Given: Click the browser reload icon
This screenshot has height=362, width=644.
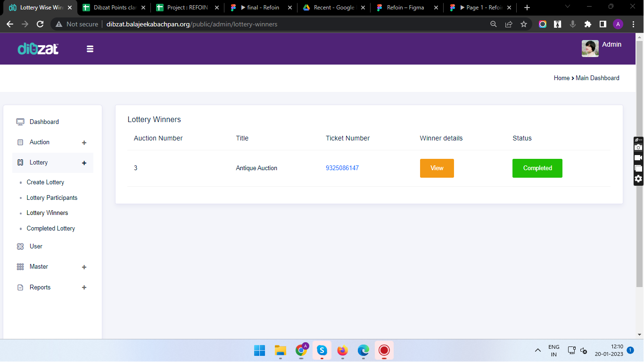Looking at the screenshot, I should click(40, 24).
